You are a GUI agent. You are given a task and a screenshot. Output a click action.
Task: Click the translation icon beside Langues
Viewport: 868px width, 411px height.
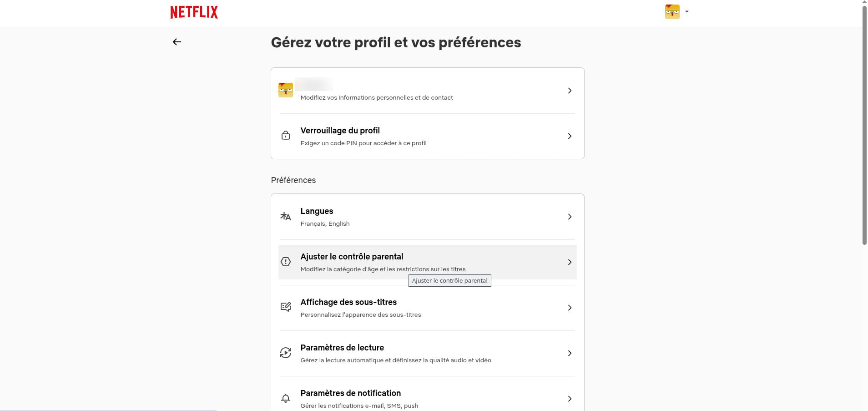pos(285,217)
